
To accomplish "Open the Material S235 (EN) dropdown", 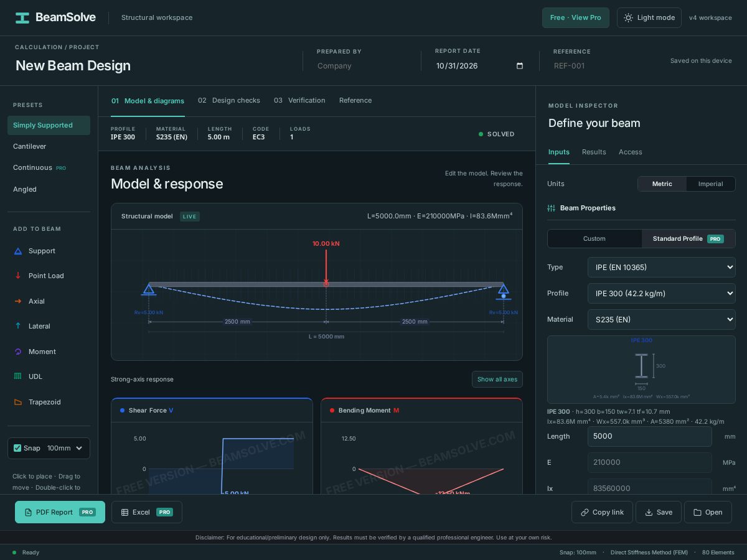I will (661, 319).
